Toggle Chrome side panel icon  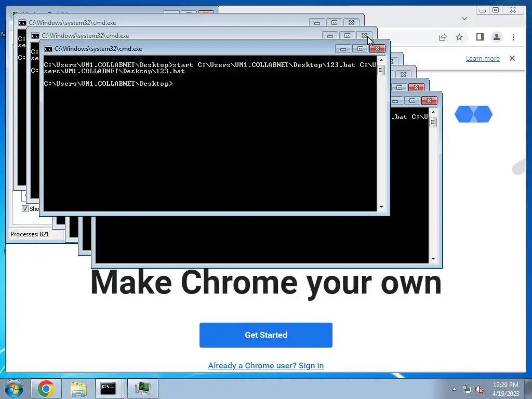click(x=480, y=37)
